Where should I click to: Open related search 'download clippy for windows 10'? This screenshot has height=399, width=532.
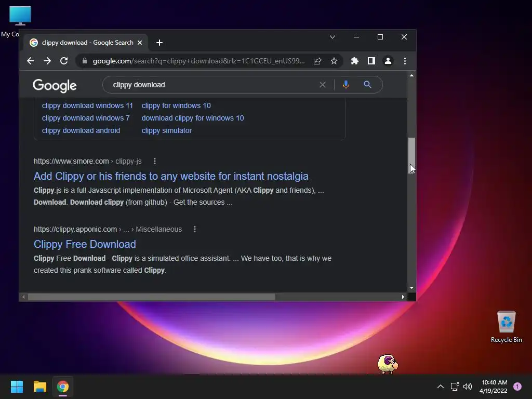pos(193,118)
